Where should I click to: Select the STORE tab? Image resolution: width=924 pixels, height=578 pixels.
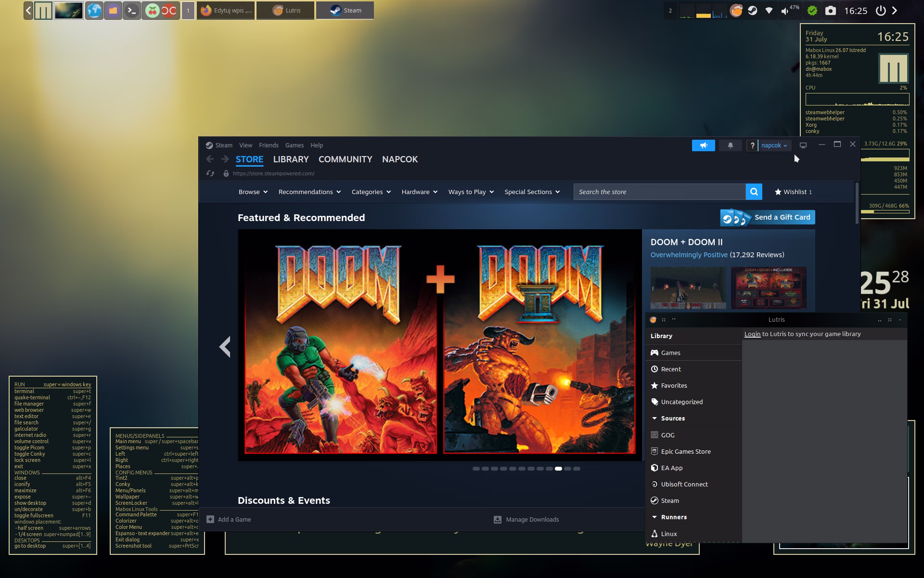click(x=249, y=159)
